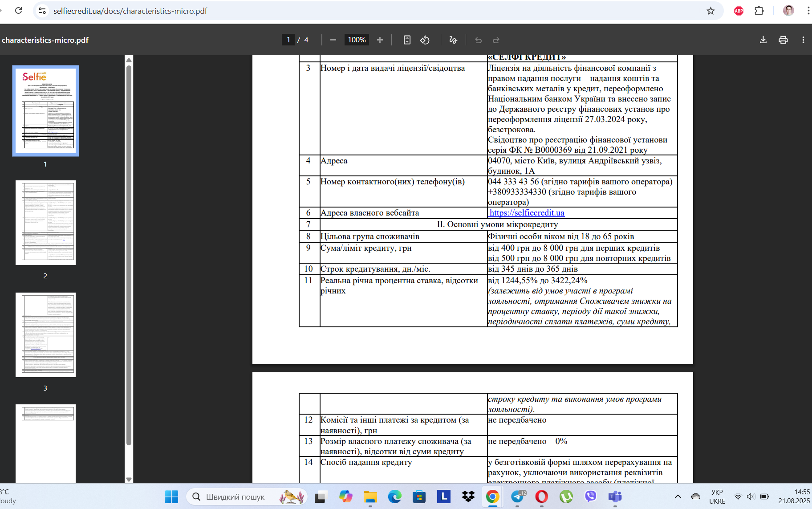Open Chrome three-dot menu

[808, 11]
